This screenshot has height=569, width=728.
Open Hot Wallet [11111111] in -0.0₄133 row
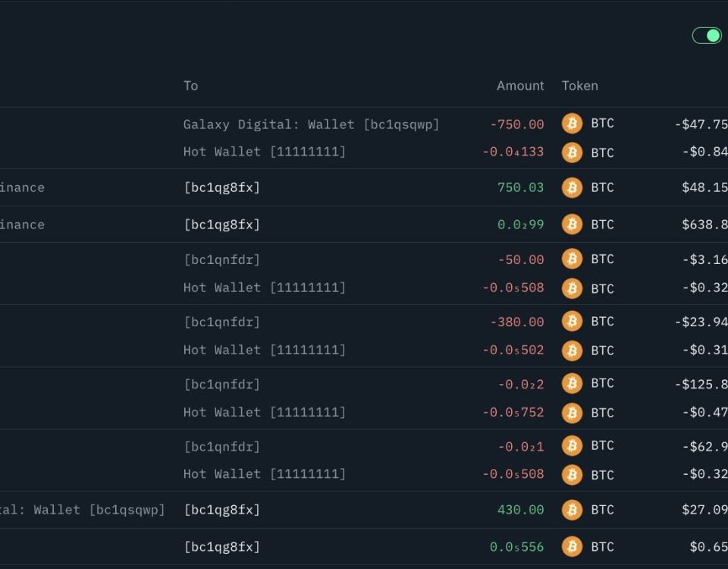click(265, 152)
